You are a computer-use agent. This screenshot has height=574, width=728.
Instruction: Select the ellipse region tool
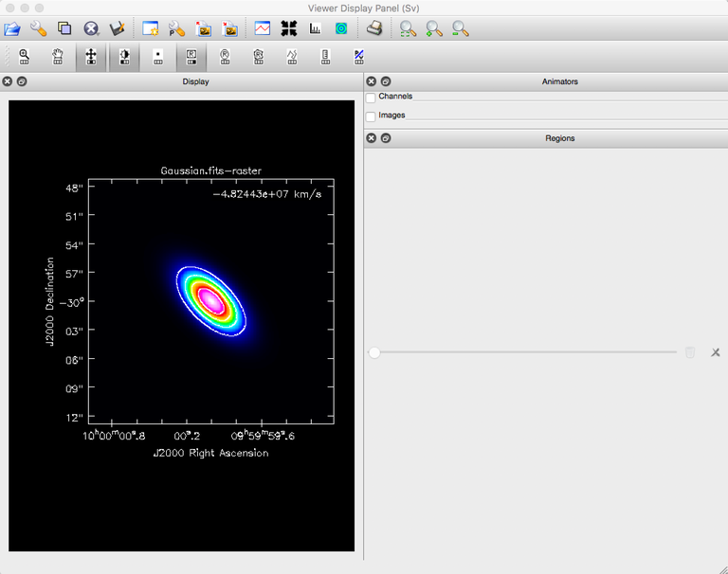pos(225,57)
